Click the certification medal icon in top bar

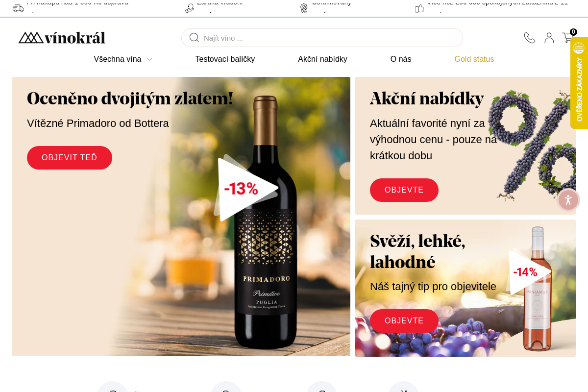pos(303,8)
